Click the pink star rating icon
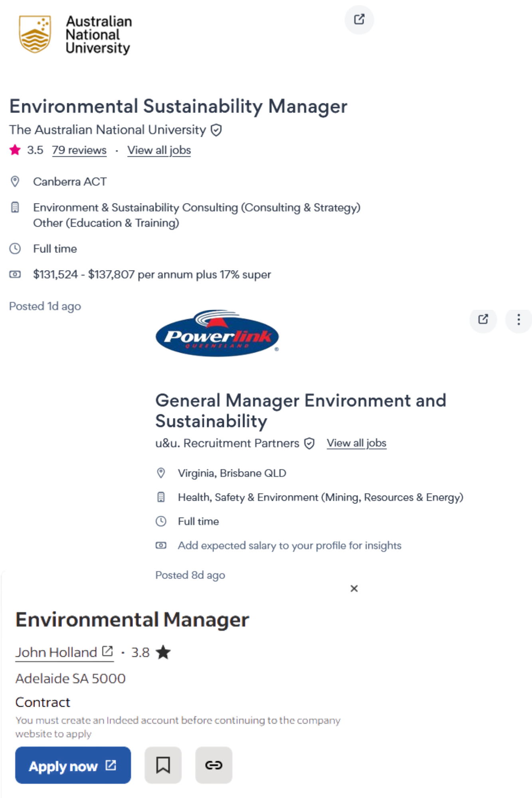 [15, 150]
